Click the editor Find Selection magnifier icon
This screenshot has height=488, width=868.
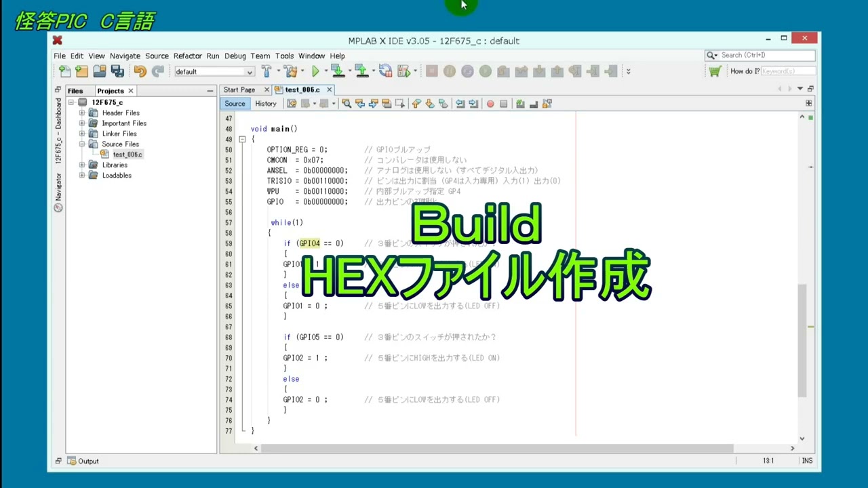347,104
